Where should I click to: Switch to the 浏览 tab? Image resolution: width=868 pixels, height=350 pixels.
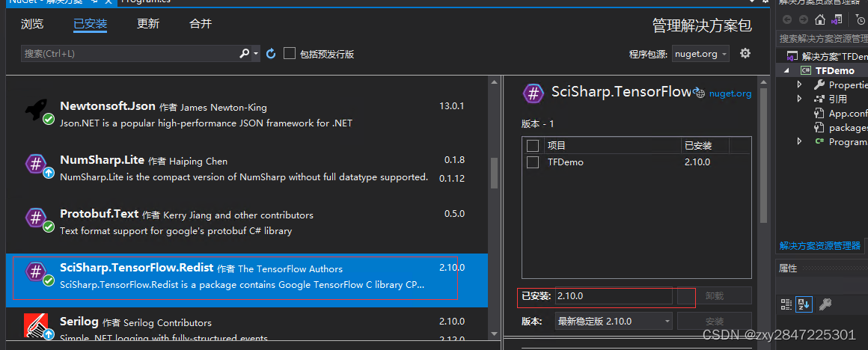point(32,24)
